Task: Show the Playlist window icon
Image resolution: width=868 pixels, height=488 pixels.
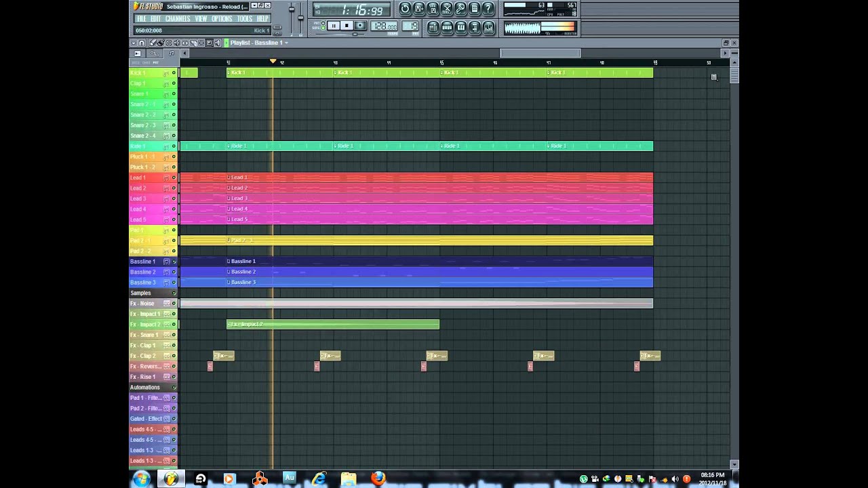Action: coord(433,28)
